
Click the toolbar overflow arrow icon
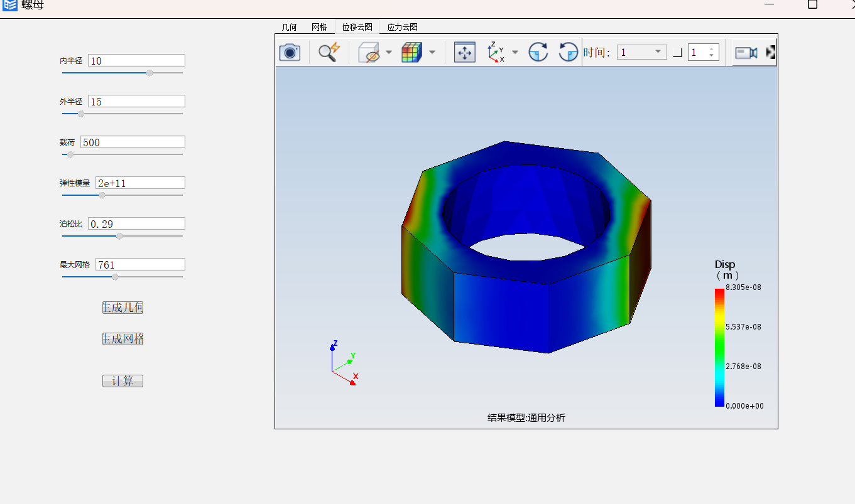[x=771, y=53]
